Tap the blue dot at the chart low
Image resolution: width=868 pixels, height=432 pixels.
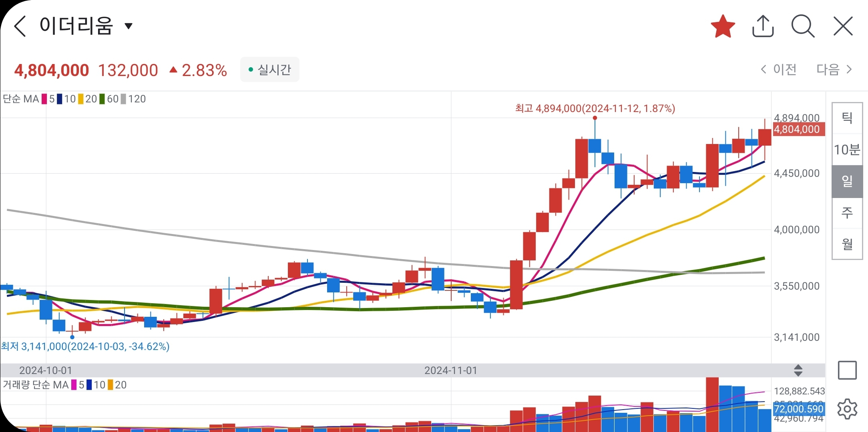72,337
